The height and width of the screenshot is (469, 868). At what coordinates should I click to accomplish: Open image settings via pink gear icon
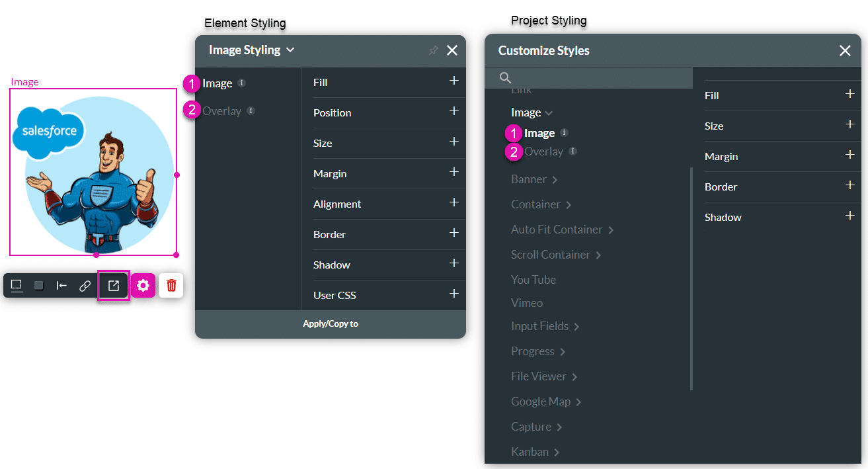point(143,285)
